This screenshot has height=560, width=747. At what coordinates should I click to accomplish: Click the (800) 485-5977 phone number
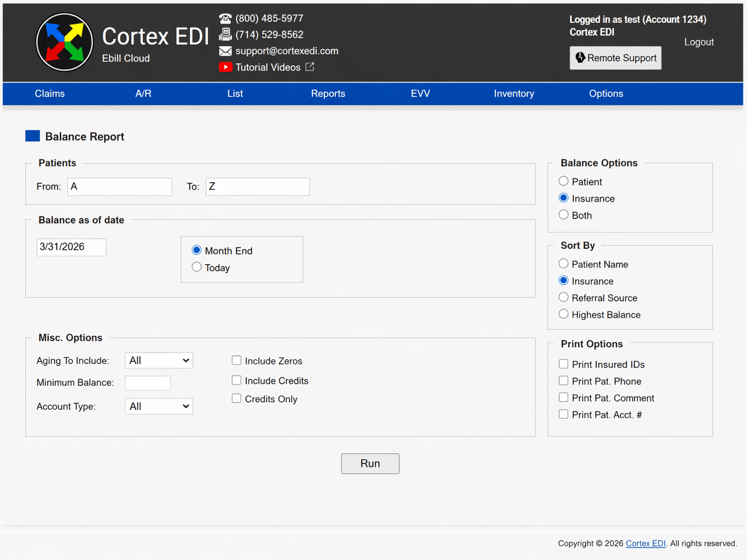point(269,19)
